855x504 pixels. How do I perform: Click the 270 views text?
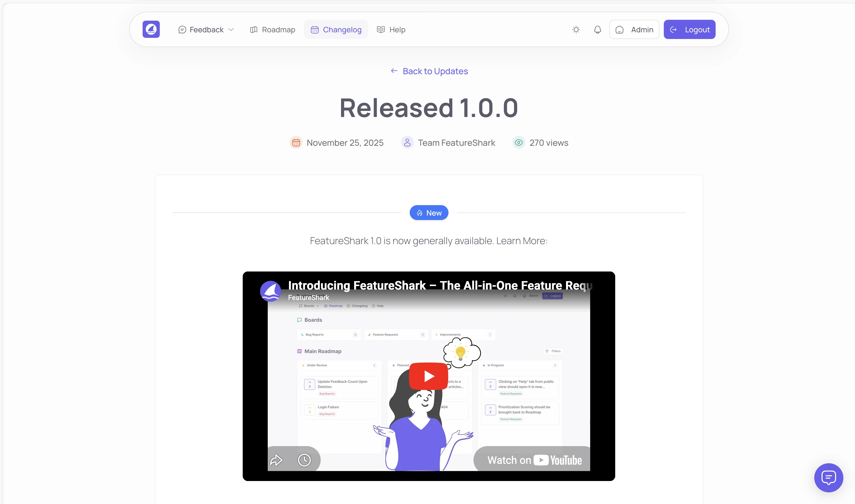coord(549,143)
